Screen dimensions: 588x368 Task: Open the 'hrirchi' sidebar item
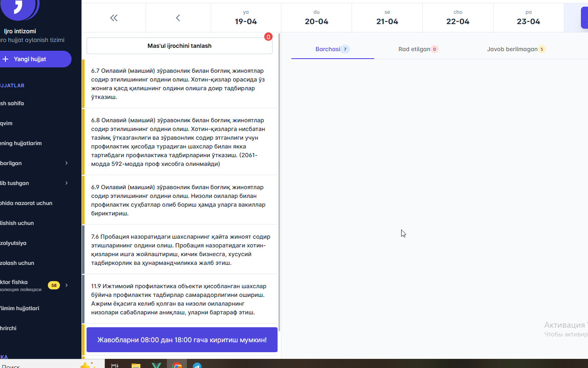(x=8, y=328)
